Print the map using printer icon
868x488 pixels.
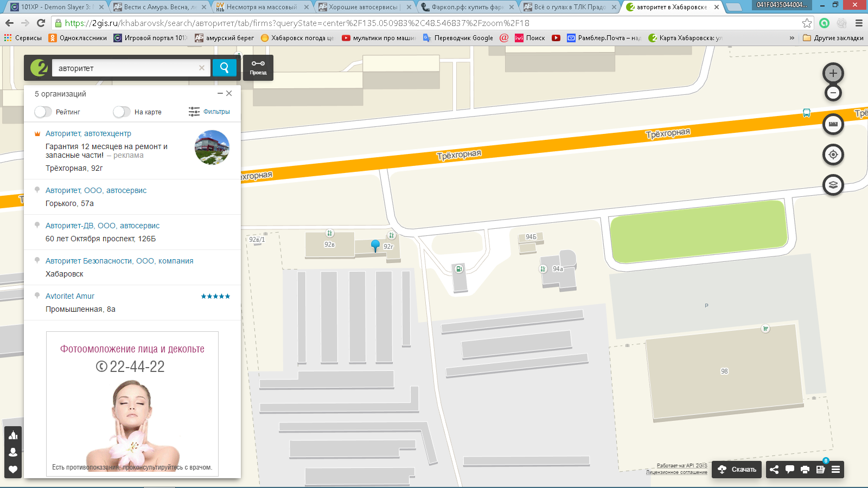pos(805,470)
